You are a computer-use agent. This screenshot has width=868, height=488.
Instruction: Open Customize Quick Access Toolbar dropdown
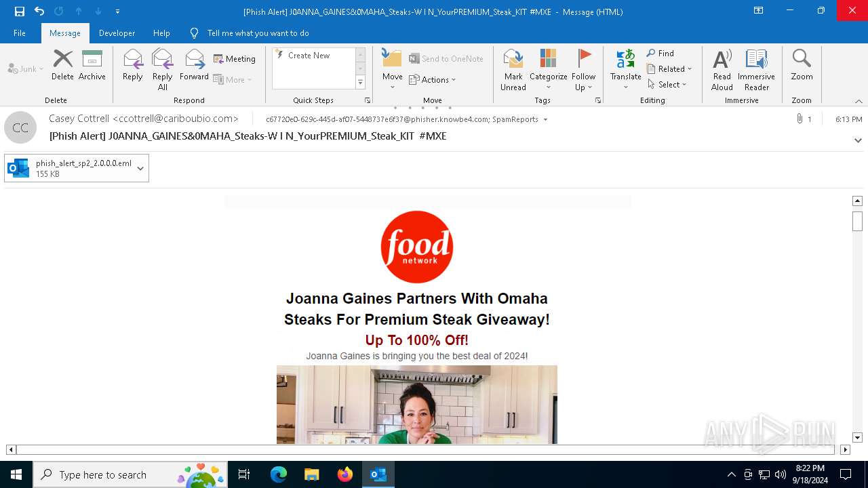tap(117, 12)
